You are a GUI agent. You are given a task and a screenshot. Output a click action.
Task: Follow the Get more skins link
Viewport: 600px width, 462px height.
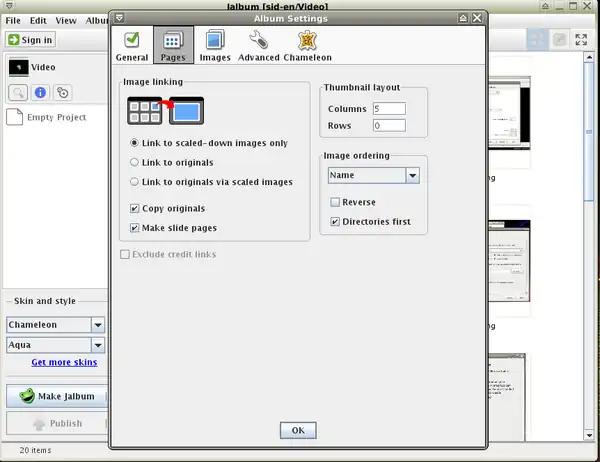click(x=64, y=362)
